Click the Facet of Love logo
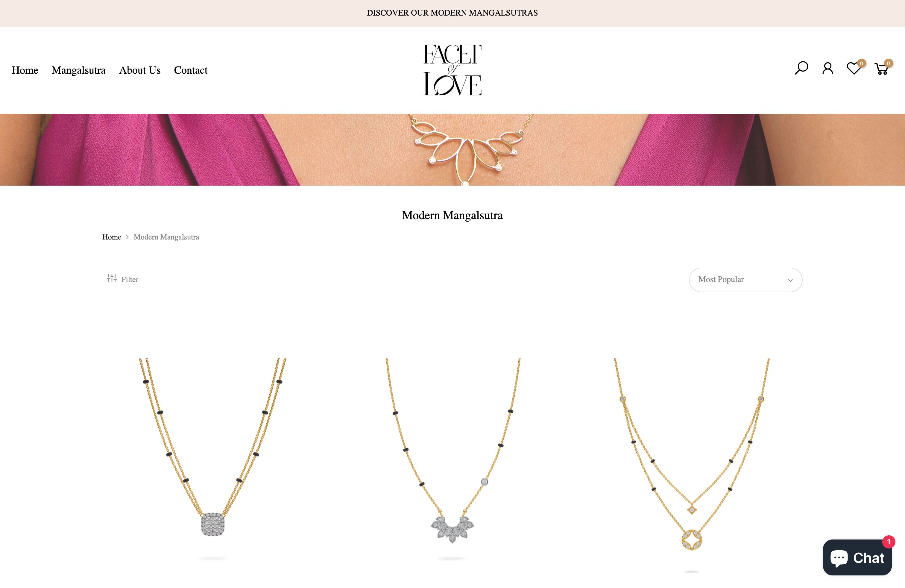905x588 pixels. pyautogui.click(x=452, y=69)
